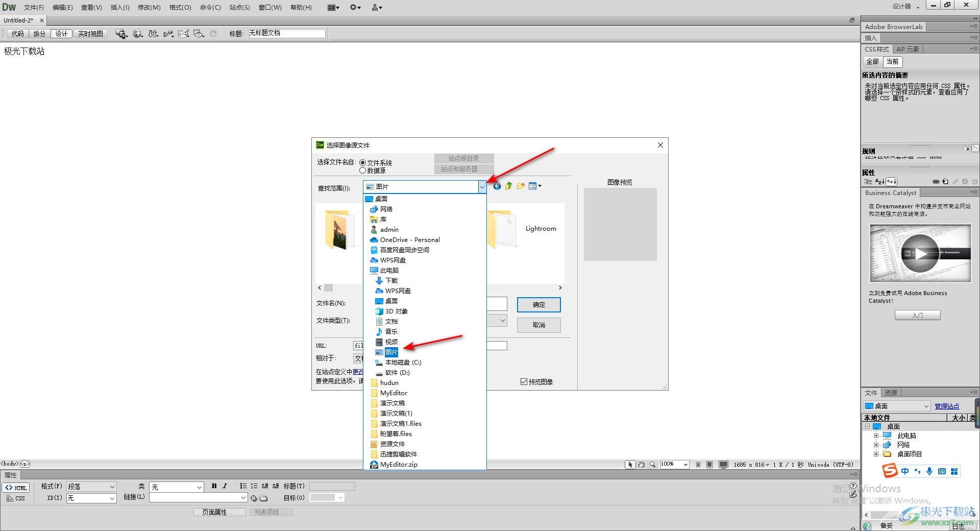Play the Business Catalyst video

point(920,253)
